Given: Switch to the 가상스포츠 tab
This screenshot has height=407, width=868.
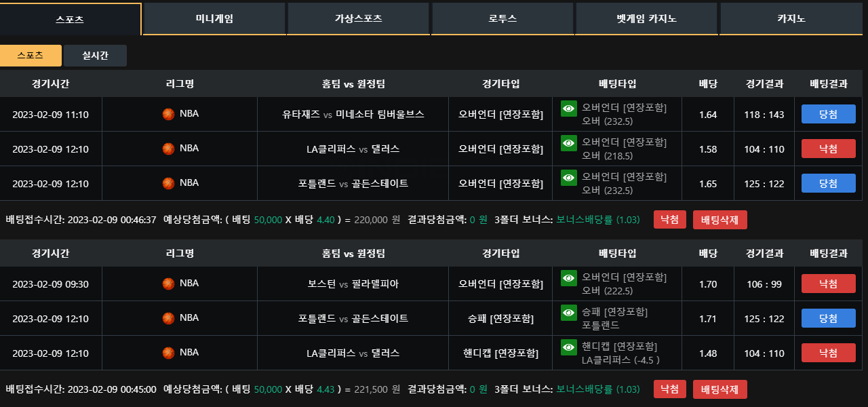Looking at the screenshot, I should coord(358,19).
